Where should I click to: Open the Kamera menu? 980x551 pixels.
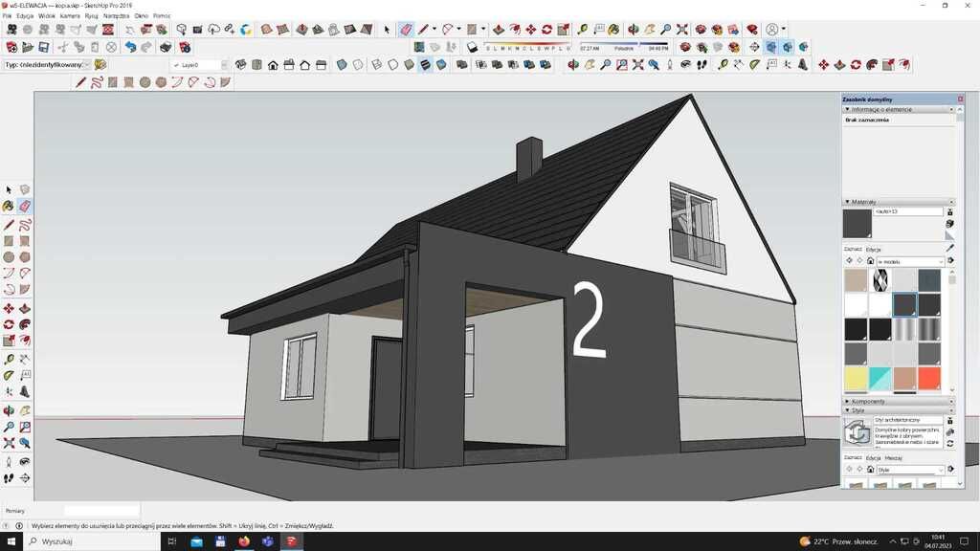pos(70,16)
